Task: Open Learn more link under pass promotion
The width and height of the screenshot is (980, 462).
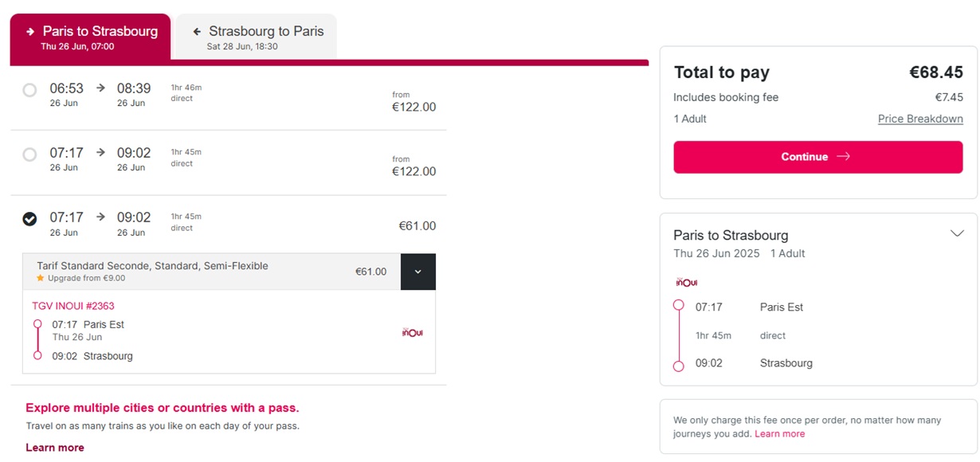Action: (x=55, y=448)
